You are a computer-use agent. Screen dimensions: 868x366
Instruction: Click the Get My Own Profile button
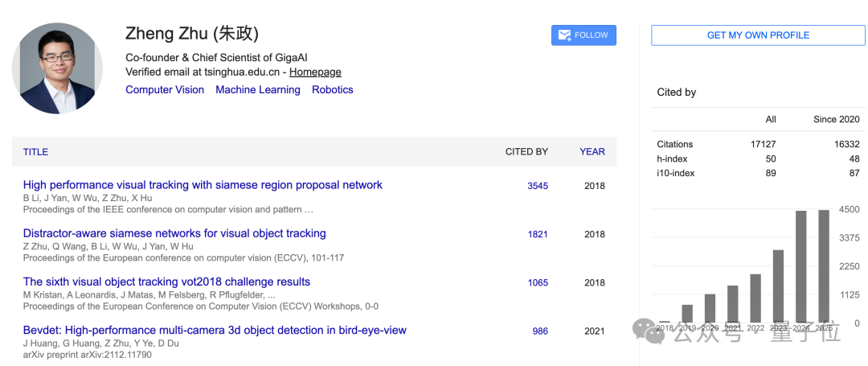click(x=757, y=35)
